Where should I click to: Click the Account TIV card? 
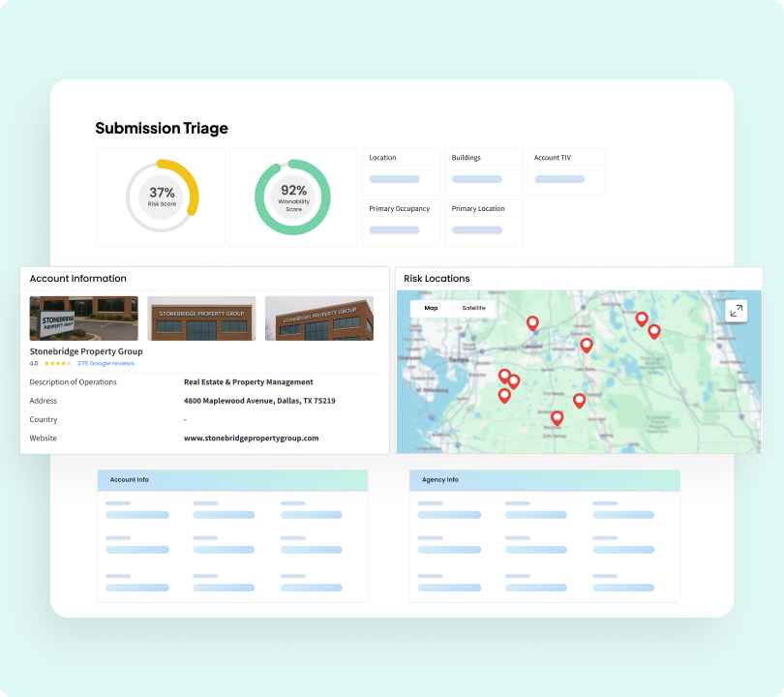click(566, 170)
